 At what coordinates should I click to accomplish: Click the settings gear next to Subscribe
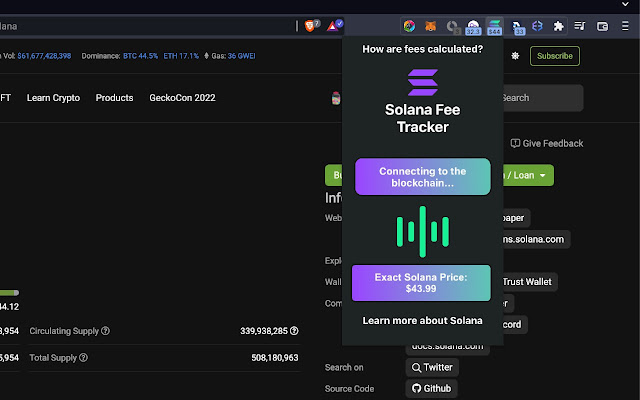point(515,56)
